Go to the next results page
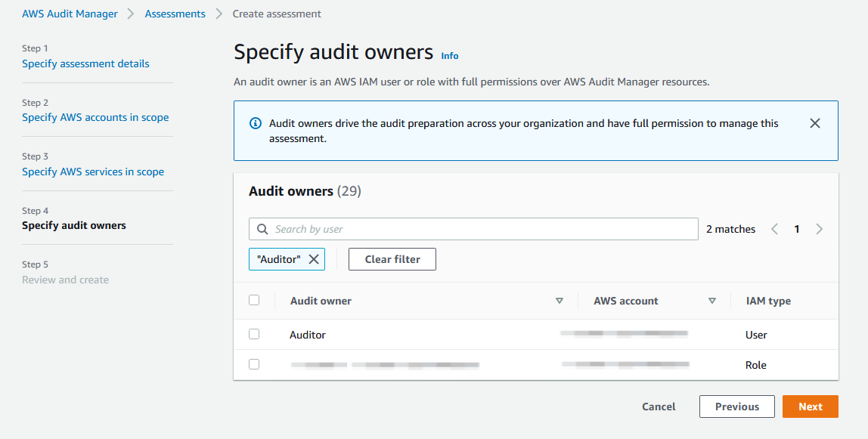Screen dimensions: 868x439 click(820, 229)
